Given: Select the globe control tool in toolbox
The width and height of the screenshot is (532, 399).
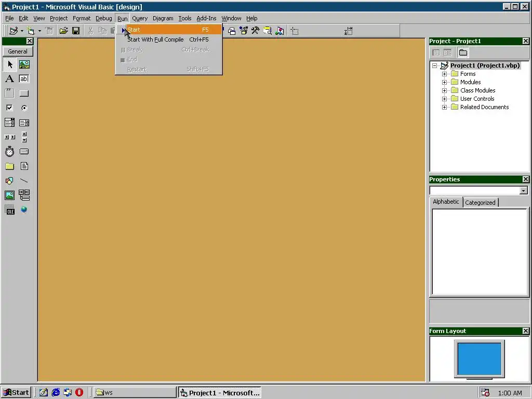Looking at the screenshot, I should coord(24,210).
